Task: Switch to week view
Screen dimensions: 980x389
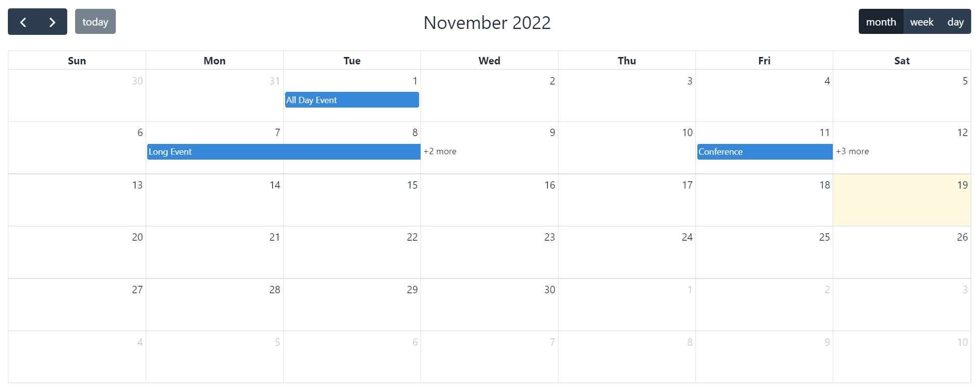Action: (x=921, y=22)
